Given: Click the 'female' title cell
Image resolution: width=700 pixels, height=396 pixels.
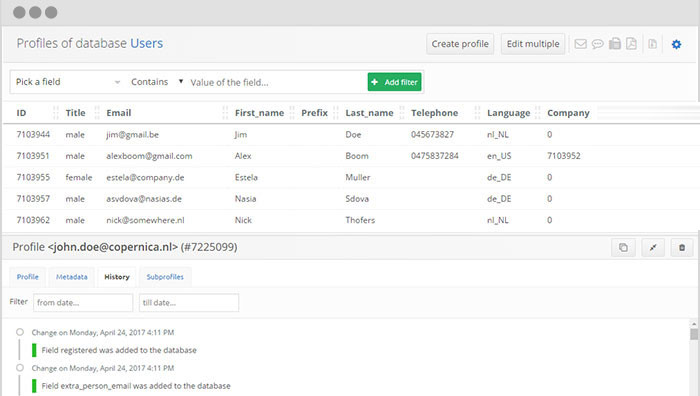Looking at the screenshot, I should point(79,177).
